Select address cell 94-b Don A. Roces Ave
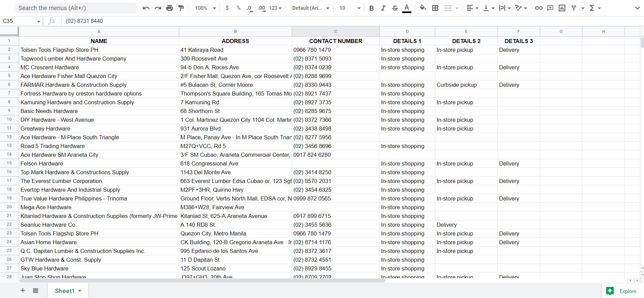644x298 pixels. point(235,67)
